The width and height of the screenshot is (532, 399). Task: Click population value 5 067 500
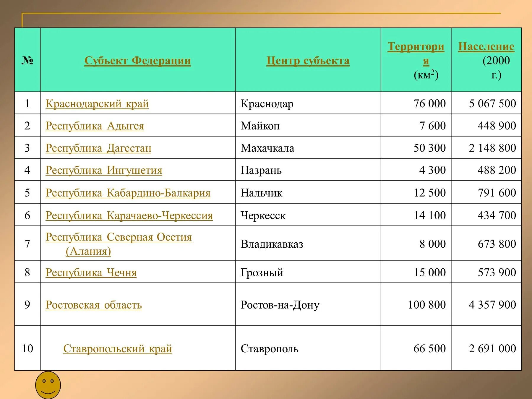coord(492,103)
